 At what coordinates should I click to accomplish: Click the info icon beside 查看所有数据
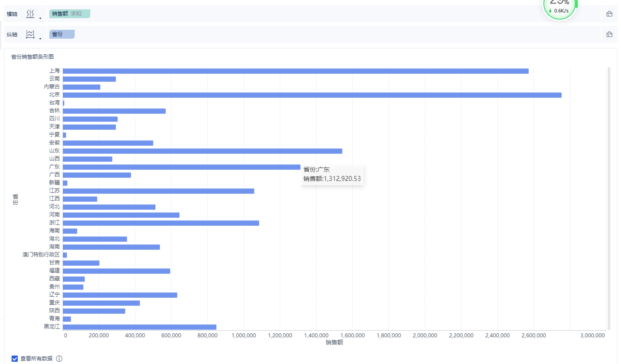pyautogui.click(x=59, y=359)
